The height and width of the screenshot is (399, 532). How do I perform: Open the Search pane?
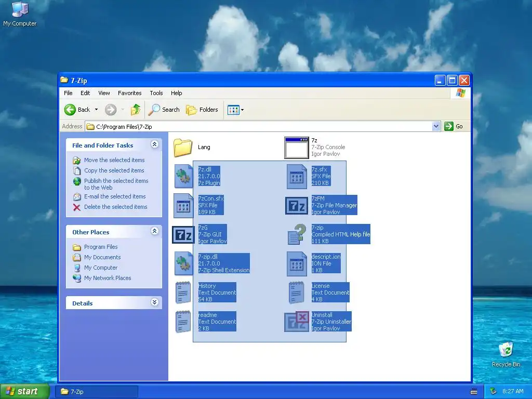tap(164, 110)
